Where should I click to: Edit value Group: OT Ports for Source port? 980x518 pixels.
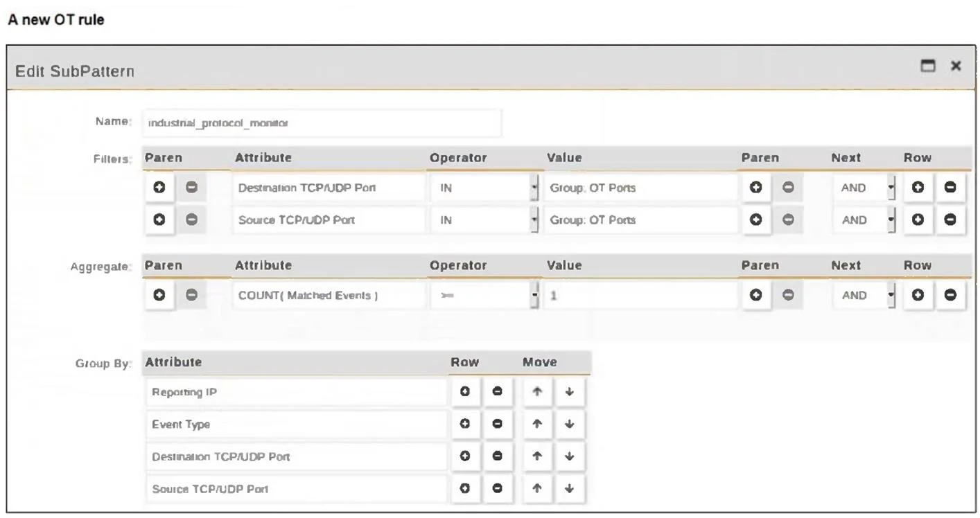coord(641,220)
